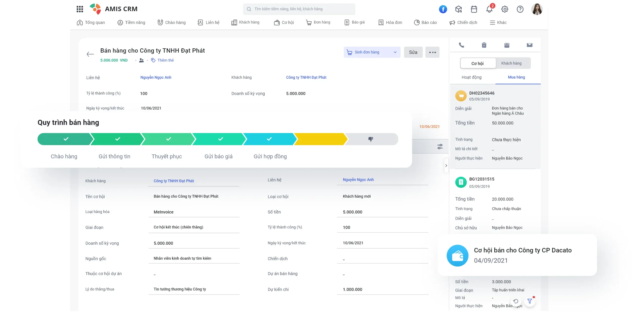
Task: Open the notification bell
Action: tap(489, 9)
